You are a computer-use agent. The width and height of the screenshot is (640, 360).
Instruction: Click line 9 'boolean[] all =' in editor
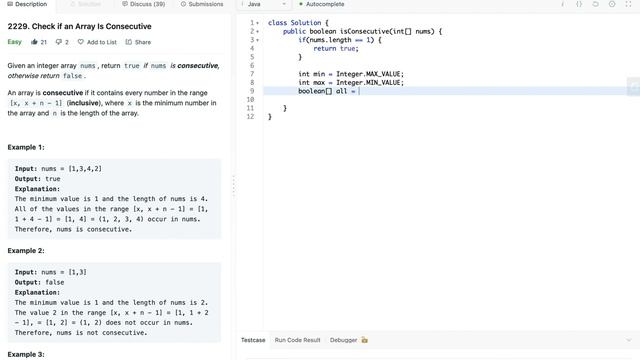tap(327, 91)
